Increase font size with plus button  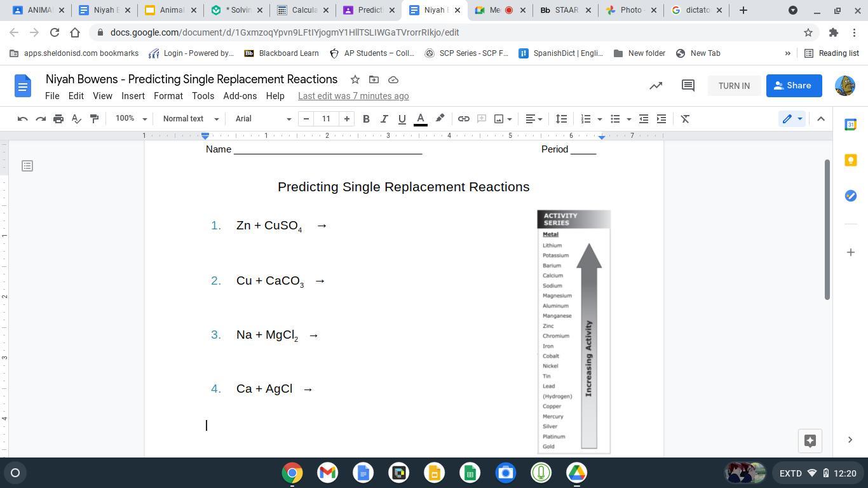point(346,119)
